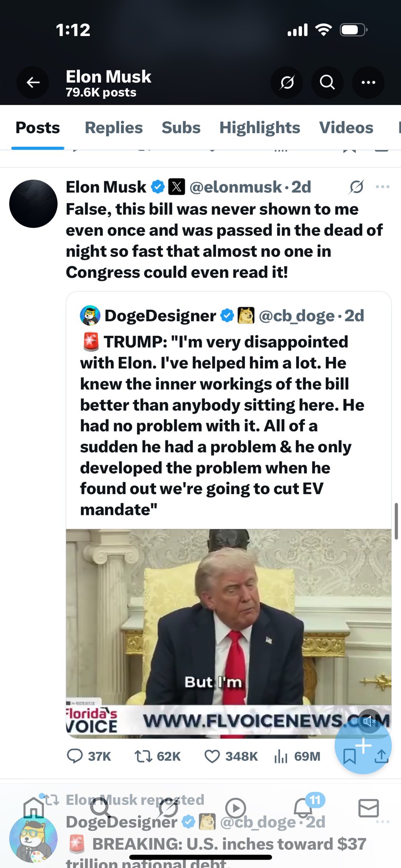Image resolution: width=401 pixels, height=868 pixels.
Task: Tap the share upload icon
Action: click(x=381, y=757)
